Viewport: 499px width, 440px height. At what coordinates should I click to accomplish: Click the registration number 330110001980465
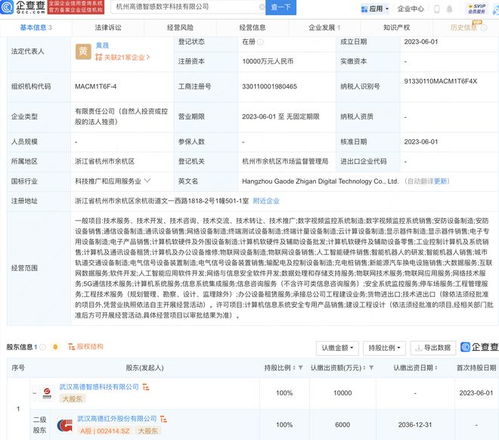pyautogui.click(x=269, y=87)
